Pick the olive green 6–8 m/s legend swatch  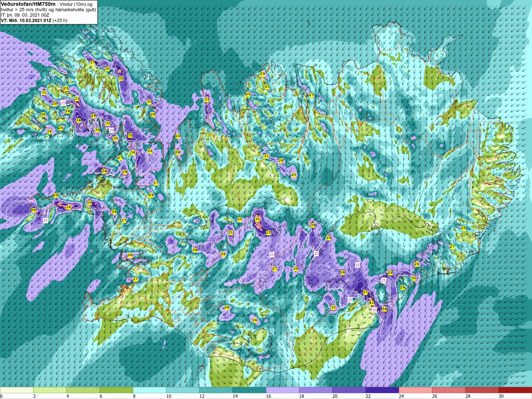116,390
